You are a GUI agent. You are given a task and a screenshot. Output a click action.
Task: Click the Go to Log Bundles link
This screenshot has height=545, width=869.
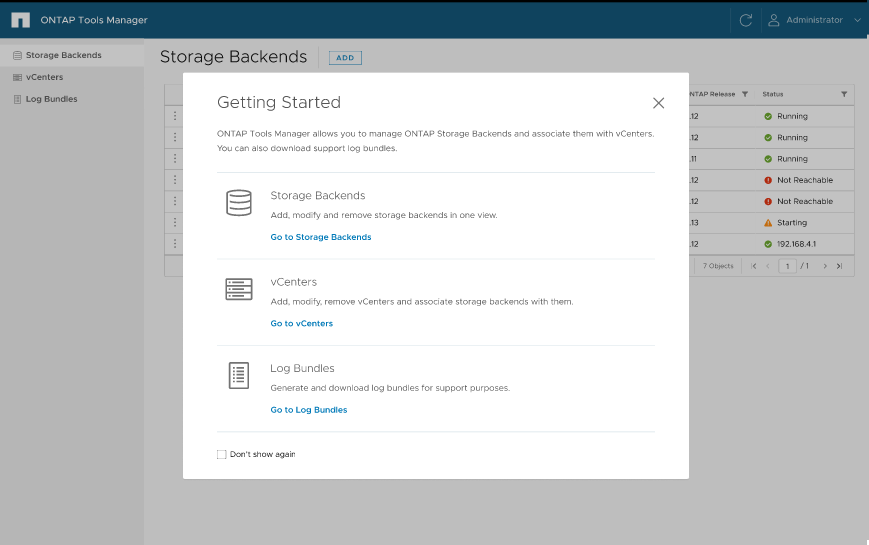(308, 410)
